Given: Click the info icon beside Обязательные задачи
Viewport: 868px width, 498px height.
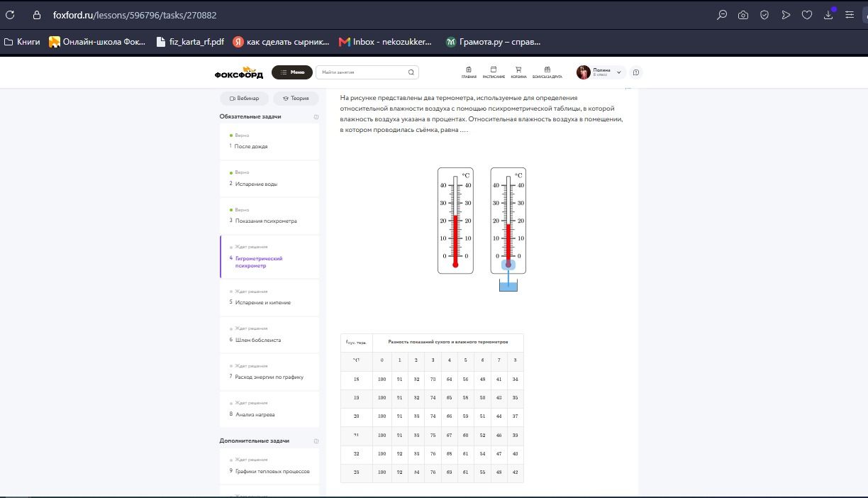Looking at the screenshot, I should click(316, 117).
